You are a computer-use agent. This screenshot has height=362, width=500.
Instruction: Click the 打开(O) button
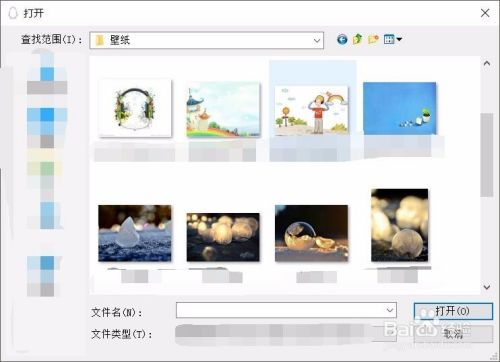coord(453,311)
